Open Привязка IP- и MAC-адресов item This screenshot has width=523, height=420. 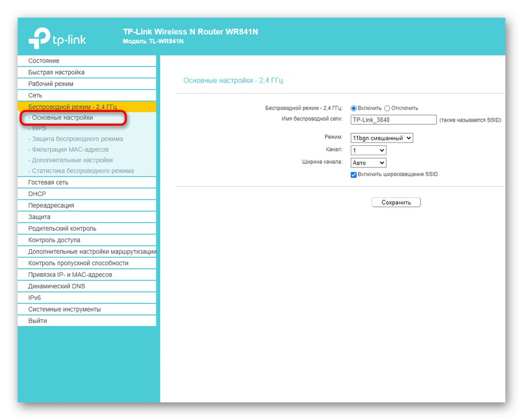tap(87, 275)
